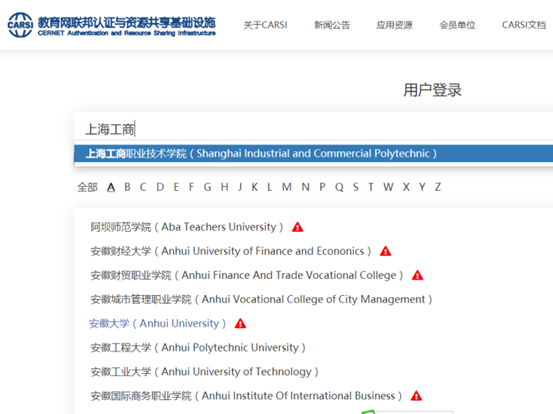The height and width of the screenshot is (414, 553).
Task: Show all institutions with 全部 filter
Action: (87, 187)
